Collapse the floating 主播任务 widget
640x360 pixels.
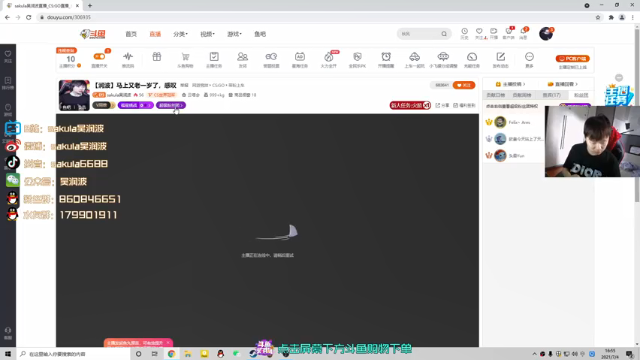click(x=619, y=78)
